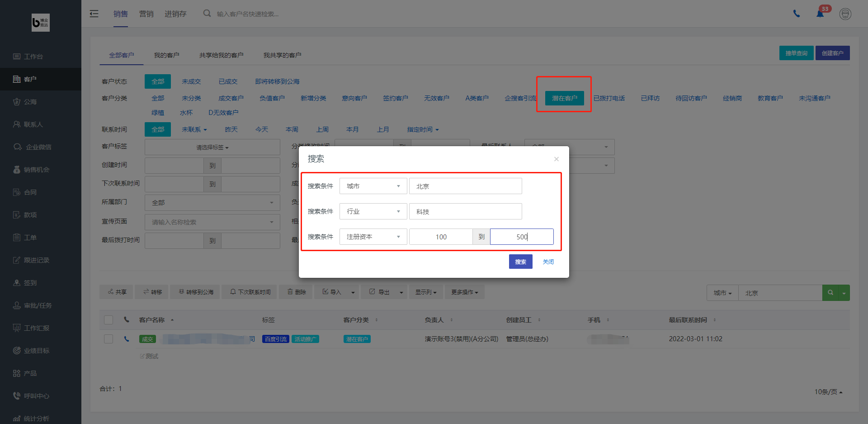Click the 北京 city value field in dialog
The image size is (868, 424).
pos(466,186)
